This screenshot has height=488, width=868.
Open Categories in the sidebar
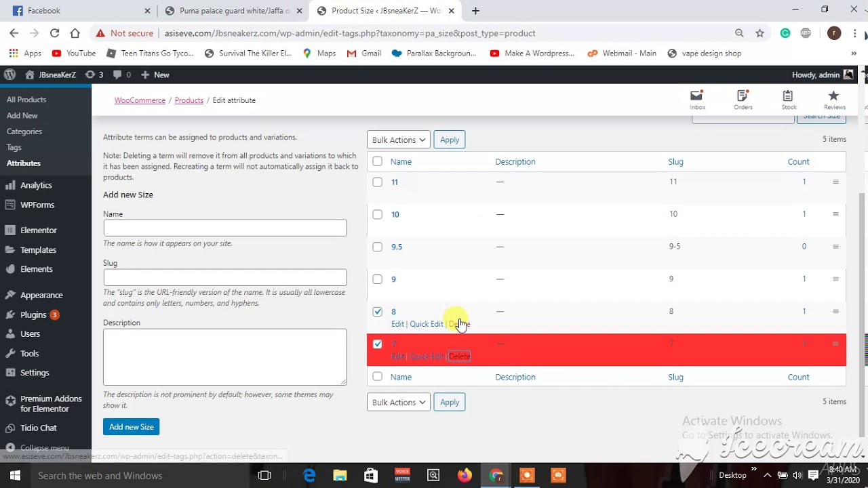pos(24,131)
